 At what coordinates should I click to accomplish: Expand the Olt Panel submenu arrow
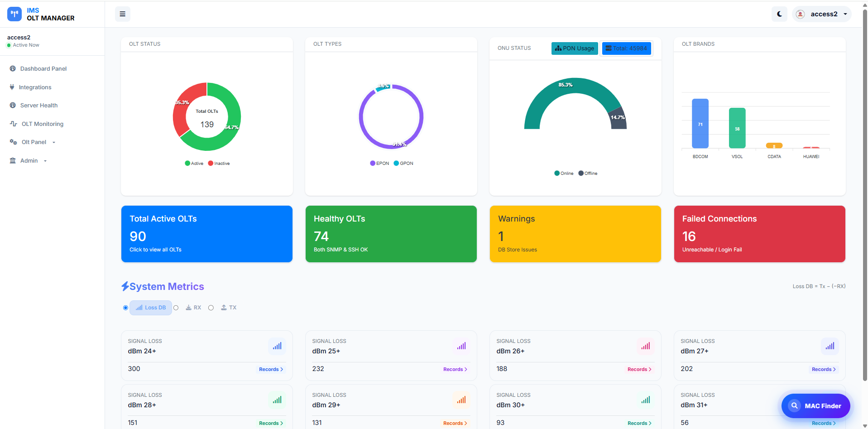click(x=54, y=142)
